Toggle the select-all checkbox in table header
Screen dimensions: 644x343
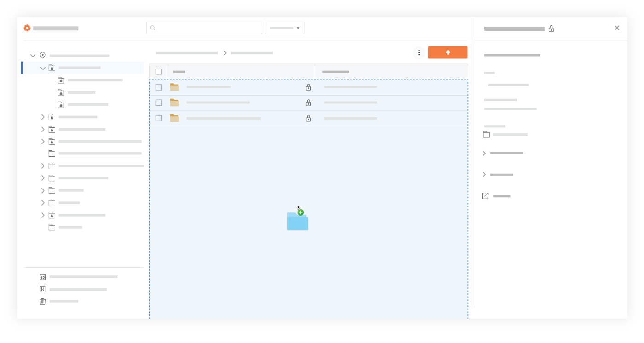pos(159,72)
